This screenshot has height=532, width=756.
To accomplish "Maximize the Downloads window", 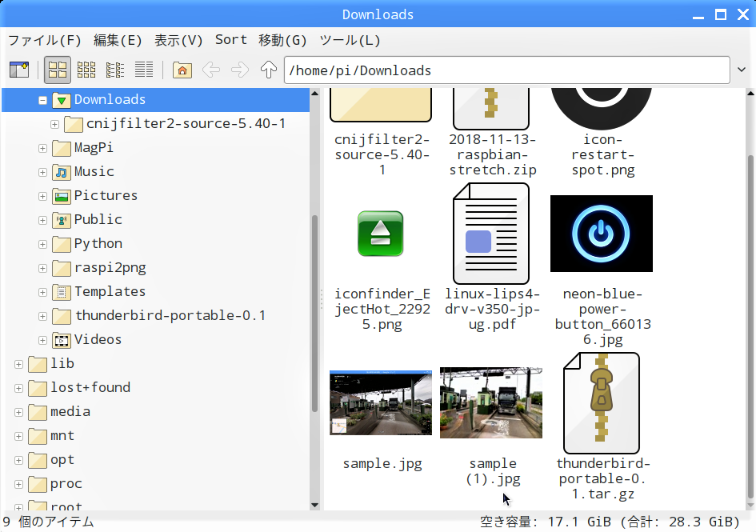I will 721,14.
